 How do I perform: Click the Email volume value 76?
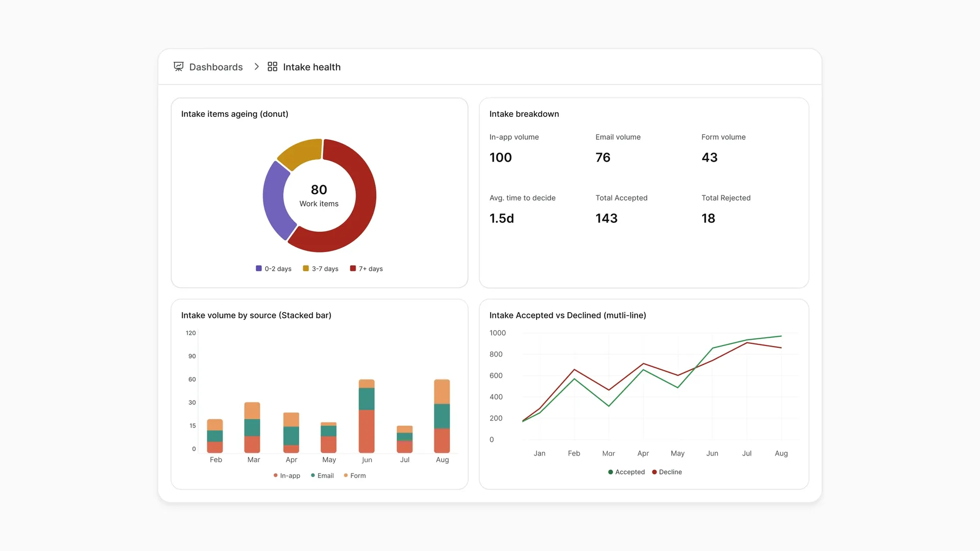tap(603, 158)
